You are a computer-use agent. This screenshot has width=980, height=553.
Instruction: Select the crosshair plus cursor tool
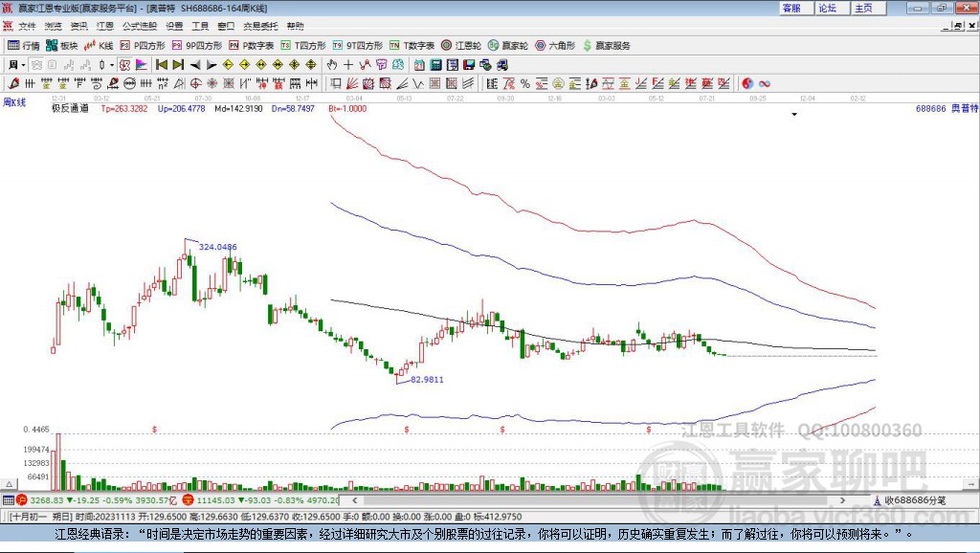[348, 65]
